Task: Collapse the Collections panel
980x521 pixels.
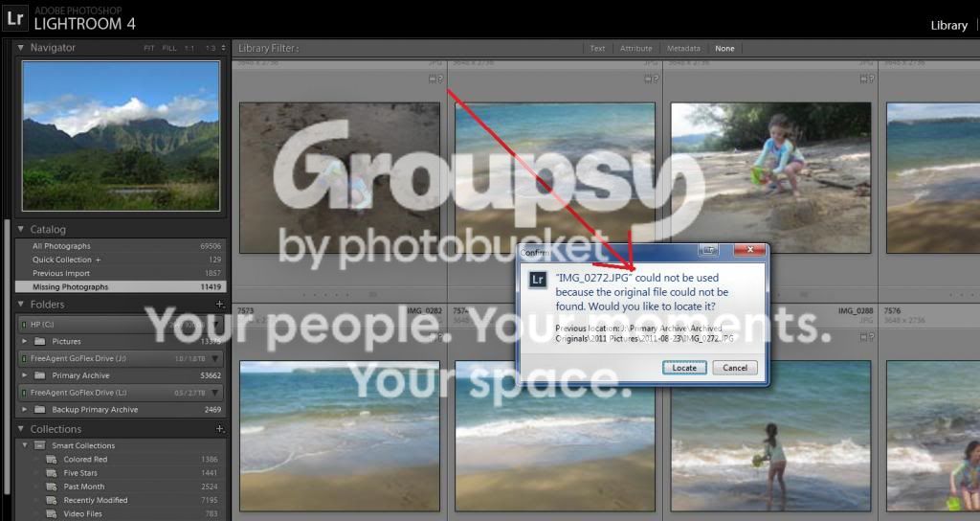Action: pos(21,429)
